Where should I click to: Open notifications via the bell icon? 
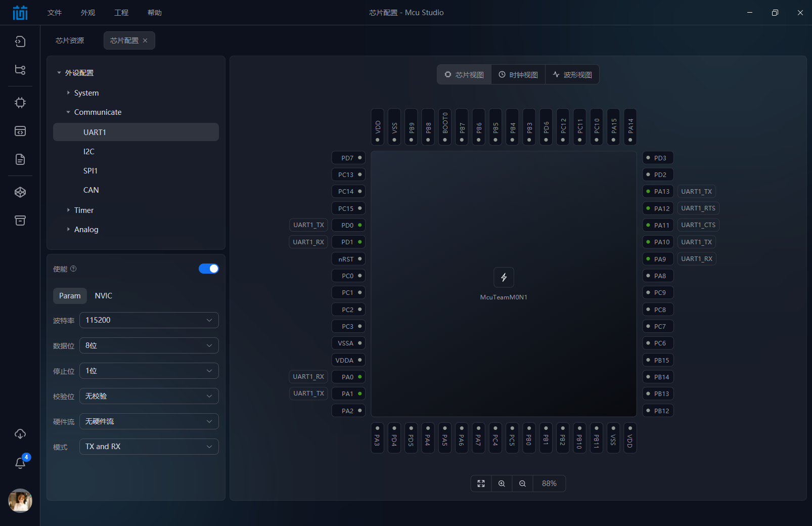click(20, 463)
